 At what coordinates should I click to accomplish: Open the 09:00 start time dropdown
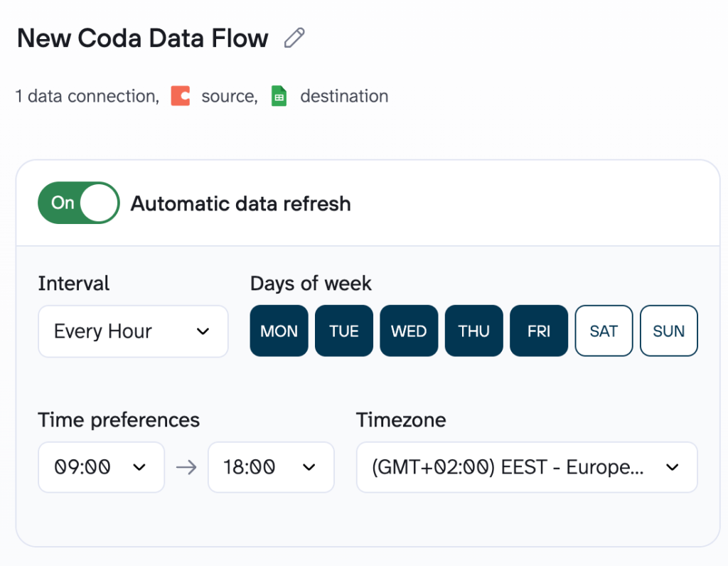[101, 467]
